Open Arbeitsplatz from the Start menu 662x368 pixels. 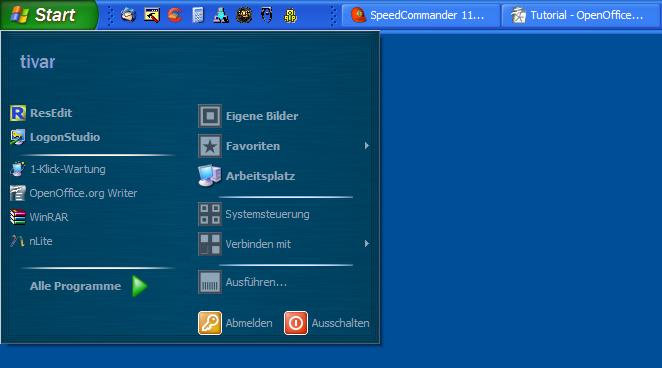[260, 176]
